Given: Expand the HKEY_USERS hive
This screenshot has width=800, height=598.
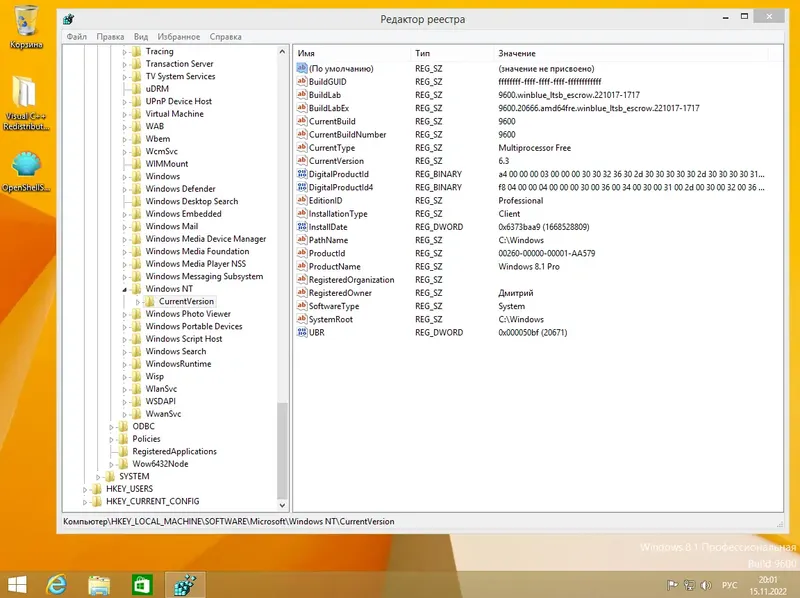Looking at the screenshot, I should click(x=85, y=489).
